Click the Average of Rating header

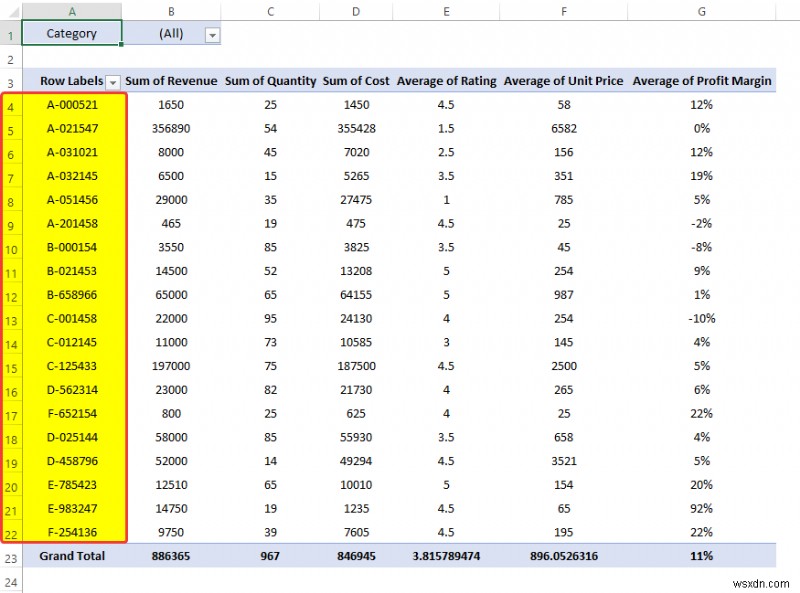click(445, 80)
